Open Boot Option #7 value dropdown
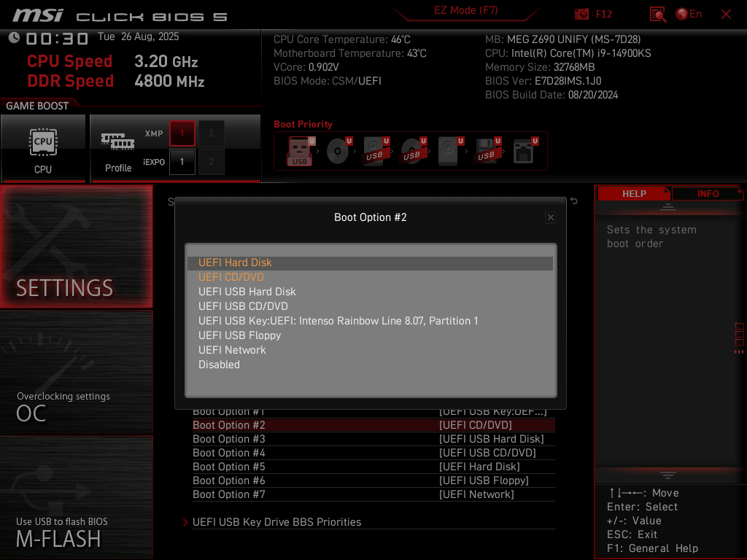The image size is (747, 560). [x=476, y=494]
